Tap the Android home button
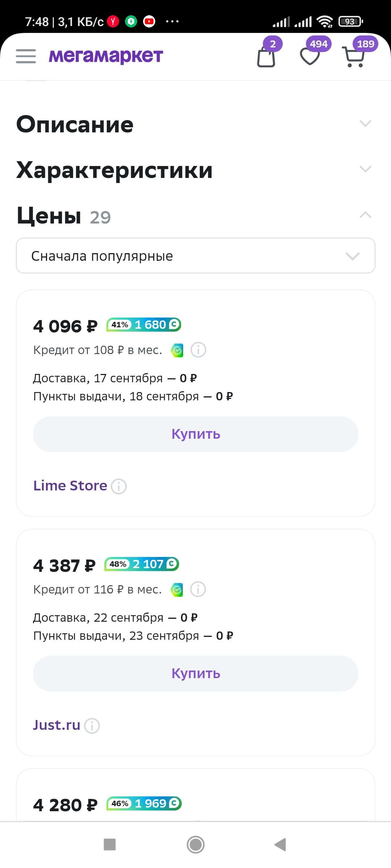The width and height of the screenshot is (391, 868). pyautogui.click(x=195, y=845)
